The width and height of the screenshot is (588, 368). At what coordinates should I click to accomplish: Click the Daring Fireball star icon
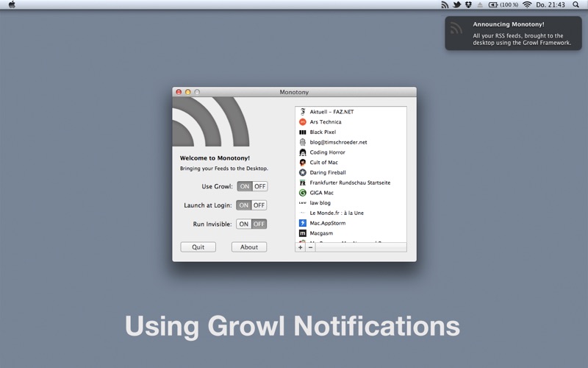pos(303,172)
